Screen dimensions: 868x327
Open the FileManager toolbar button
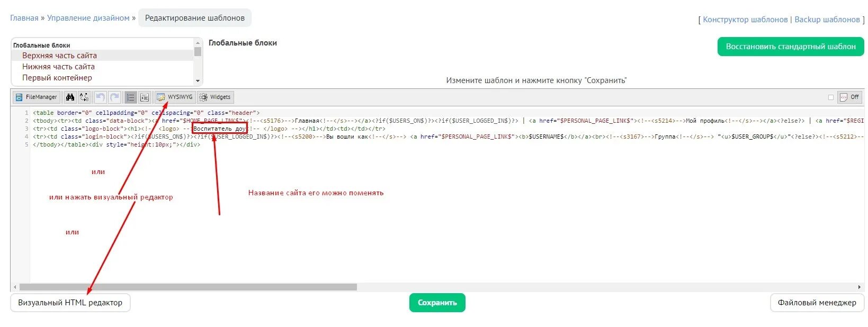(x=36, y=97)
